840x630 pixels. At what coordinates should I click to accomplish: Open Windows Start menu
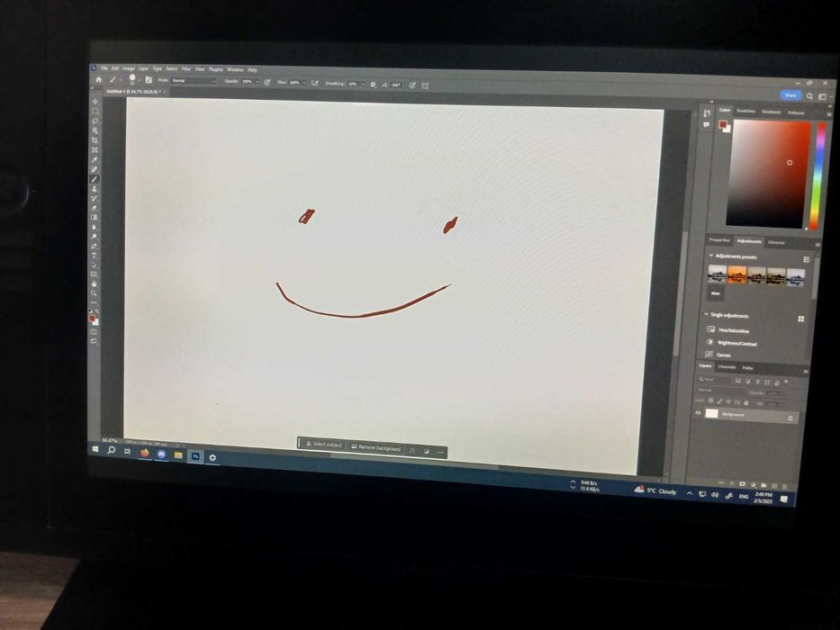(95, 449)
